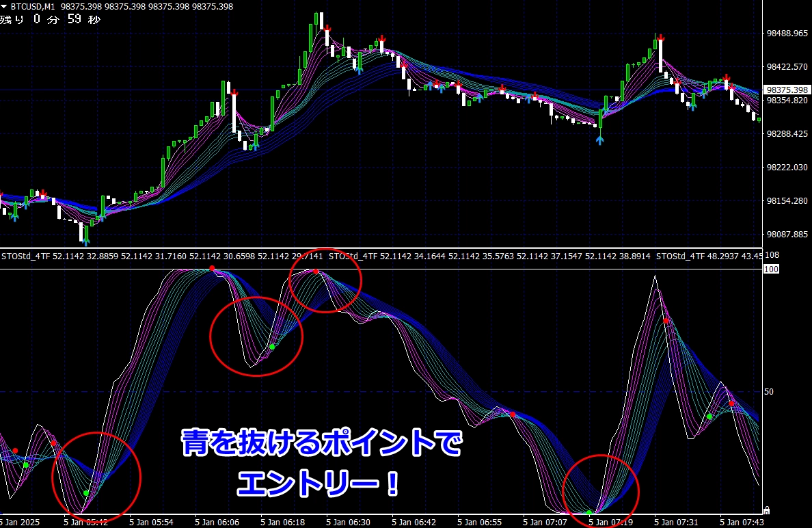Click the 50 level label on the oscillator scale
812x528 pixels.
click(x=769, y=392)
